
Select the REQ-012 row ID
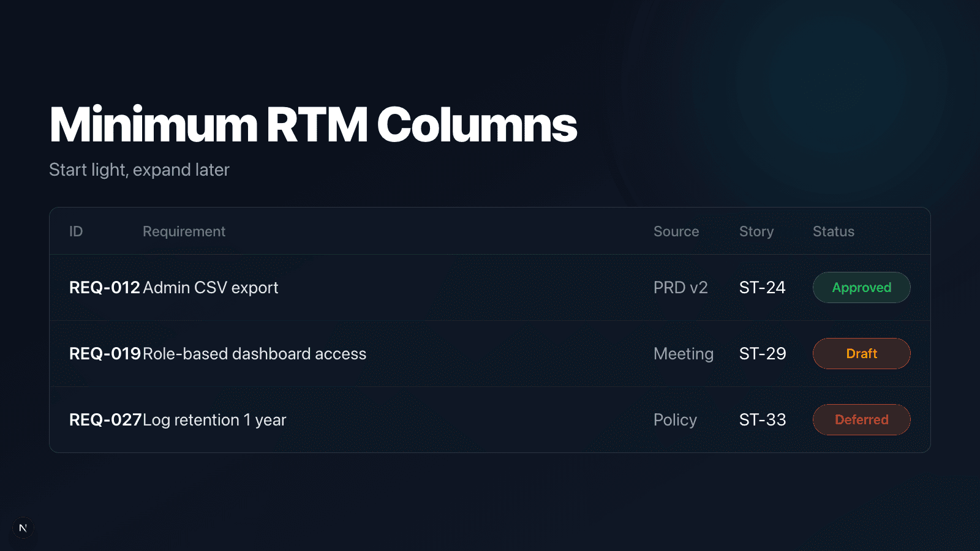104,287
